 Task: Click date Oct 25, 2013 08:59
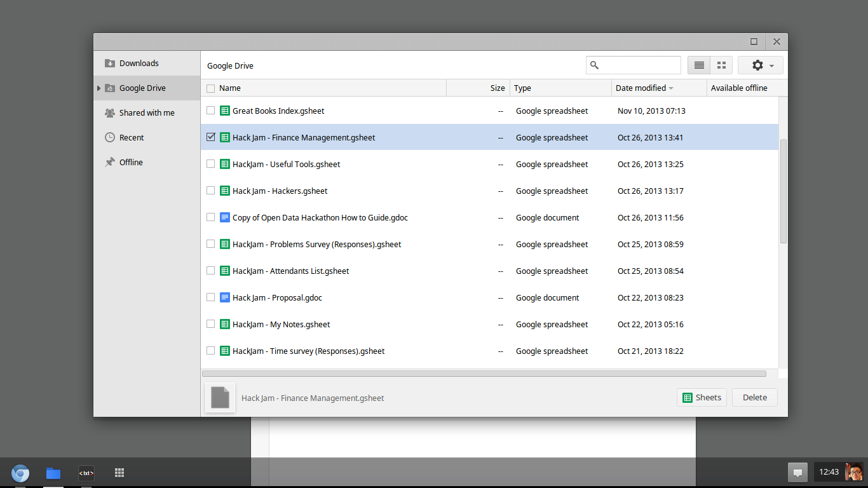tap(651, 244)
